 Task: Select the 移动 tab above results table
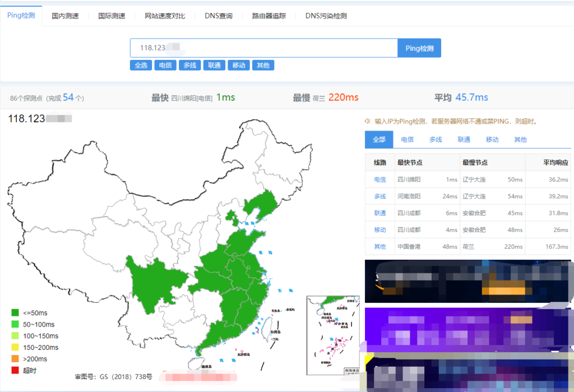[x=492, y=139]
